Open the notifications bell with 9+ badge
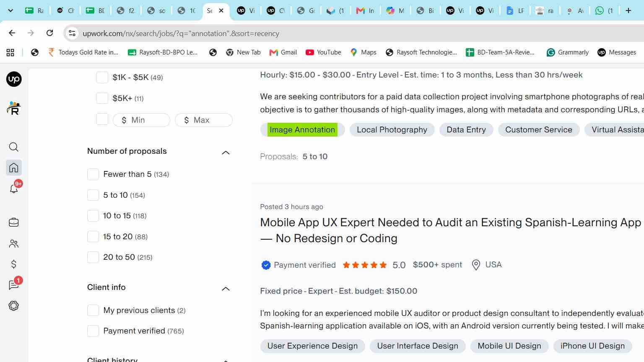 pyautogui.click(x=14, y=189)
